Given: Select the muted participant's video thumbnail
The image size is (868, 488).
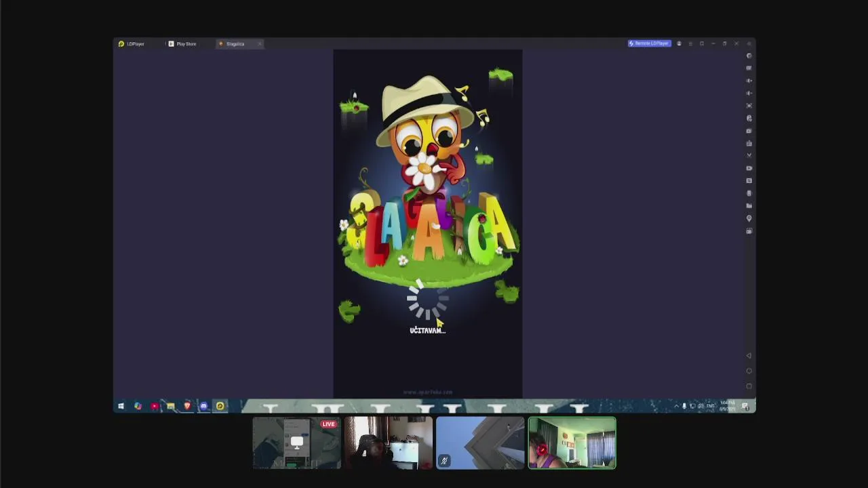Looking at the screenshot, I should pos(480,443).
